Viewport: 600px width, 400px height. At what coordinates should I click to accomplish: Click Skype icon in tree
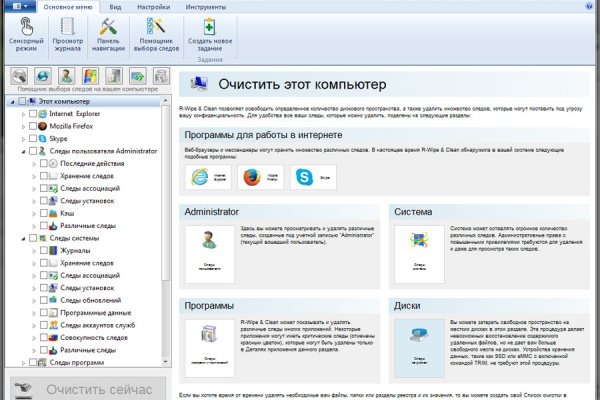pos(42,139)
